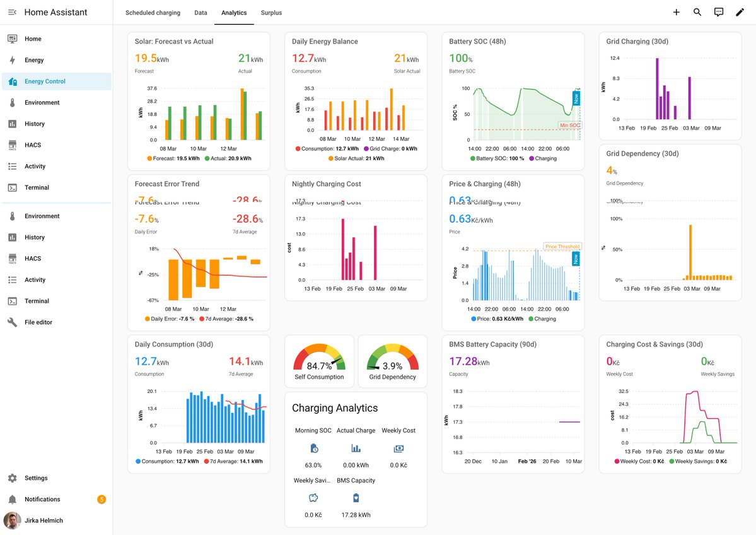Click BMS Capacity value 17.28 kWh
The height and width of the screenshot is (535, 756).
[x=356, y=515]
